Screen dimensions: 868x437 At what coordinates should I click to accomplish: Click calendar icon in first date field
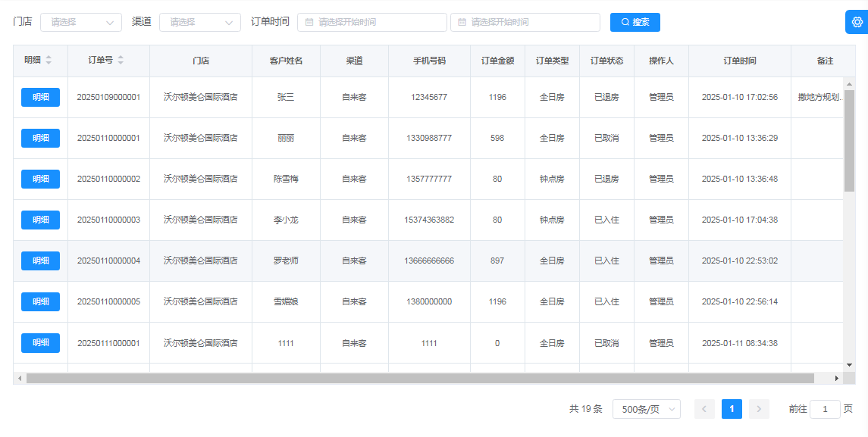point(309,23)
